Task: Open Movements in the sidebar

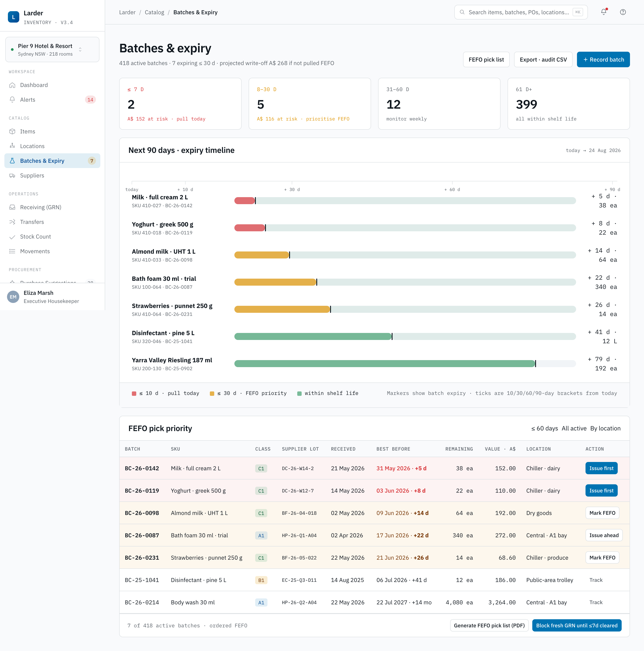Action: point(52,251)
